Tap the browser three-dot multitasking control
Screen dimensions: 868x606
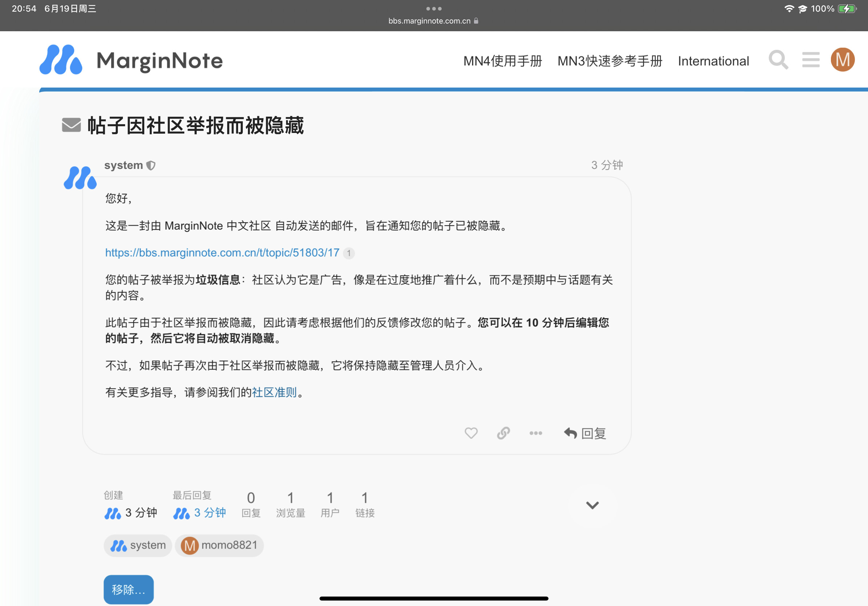click(x=434, y=9)
